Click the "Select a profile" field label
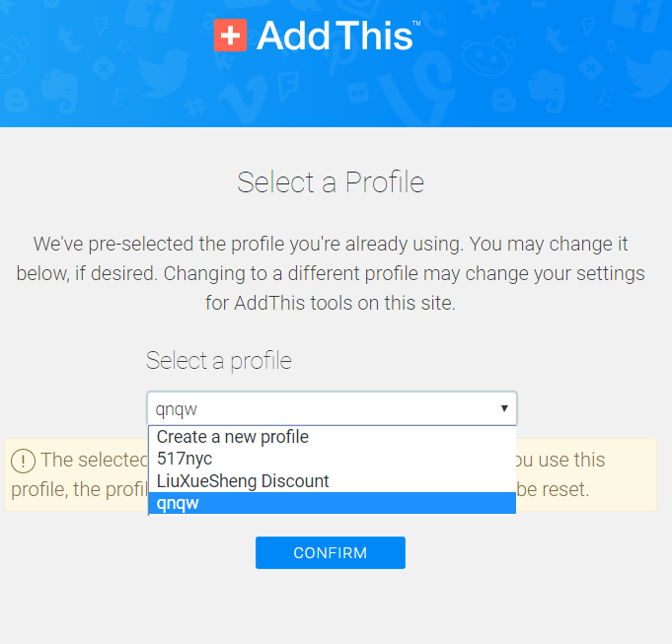The image size is (672, 644). pos(219,361)
